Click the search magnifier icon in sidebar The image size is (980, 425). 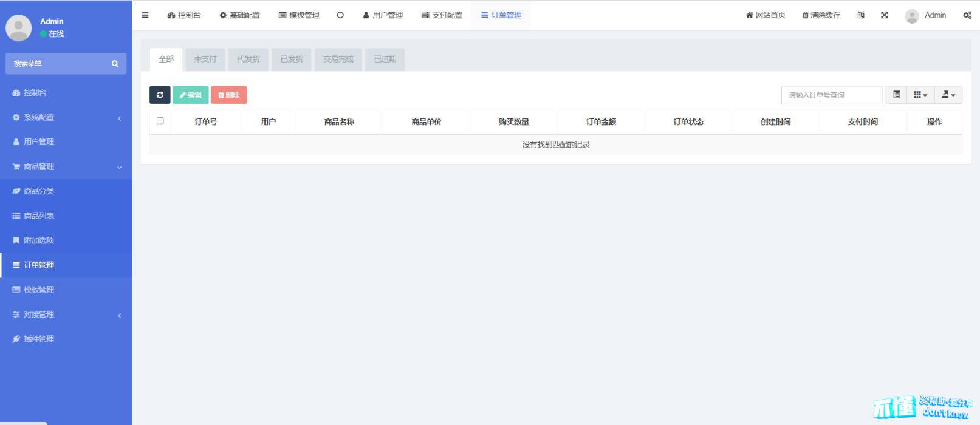point(115,64)
